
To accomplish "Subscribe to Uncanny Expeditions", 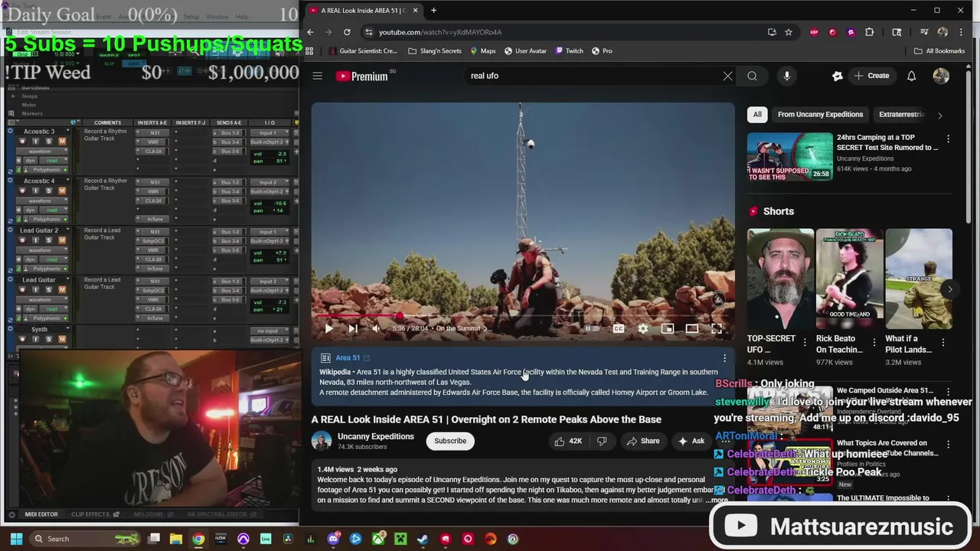I will point(450,441).
